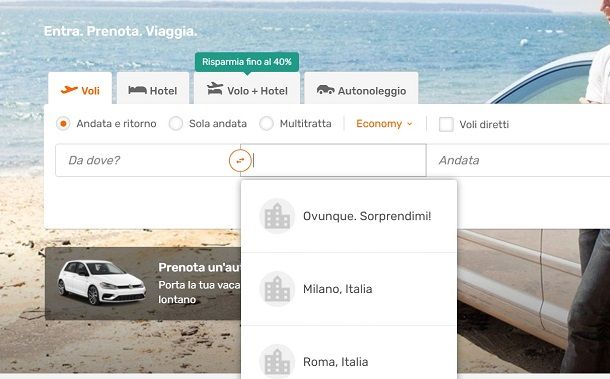The image size is (610, 379).
Task: Click the building icon beside Roma, Italia
Action: coord(277,361)
